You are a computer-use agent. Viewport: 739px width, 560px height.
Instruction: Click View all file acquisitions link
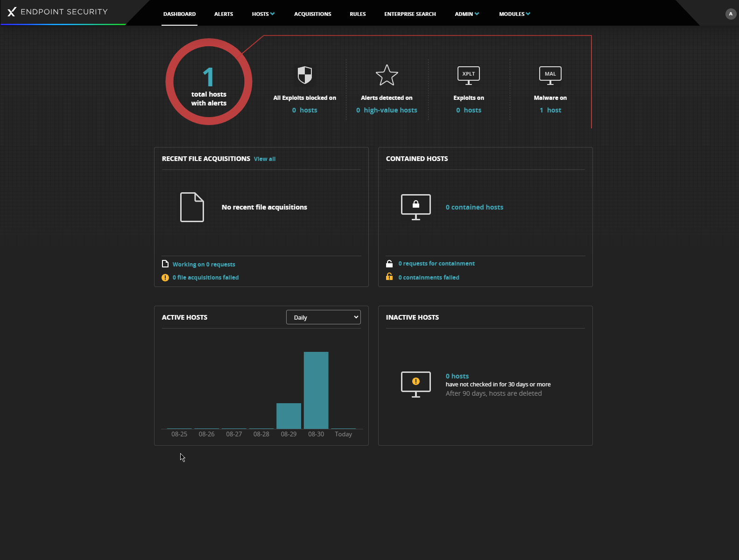tap(265, 159)
